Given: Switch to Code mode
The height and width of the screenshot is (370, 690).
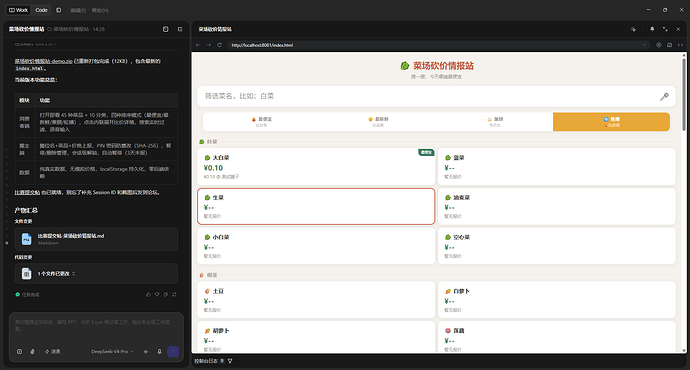Looking at the screenshot, I should click(x=41, y=10).
